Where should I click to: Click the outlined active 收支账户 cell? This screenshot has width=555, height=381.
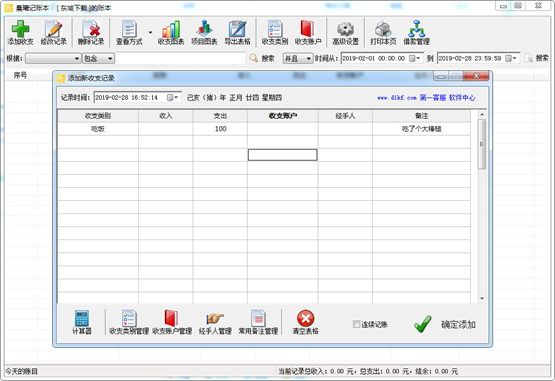(282, 155)
